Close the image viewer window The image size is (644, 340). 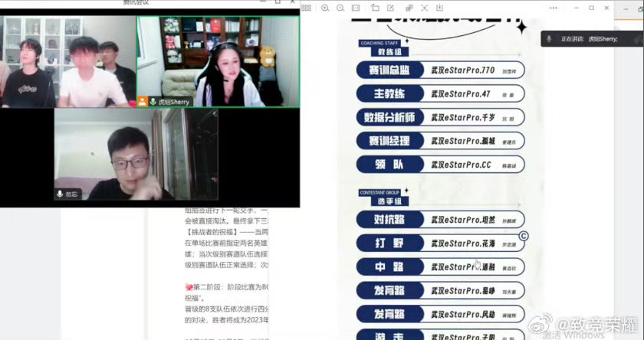pyautogui.click(x=606, y=8)
